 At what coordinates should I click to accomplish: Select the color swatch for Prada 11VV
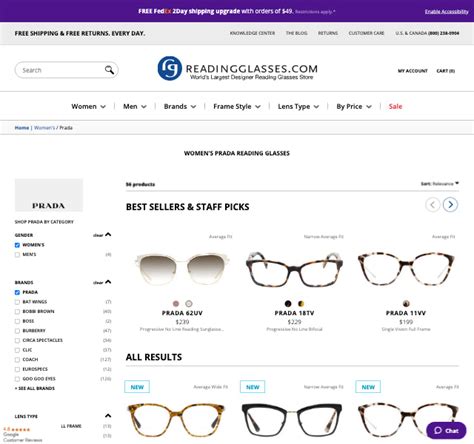pos(406,303)
